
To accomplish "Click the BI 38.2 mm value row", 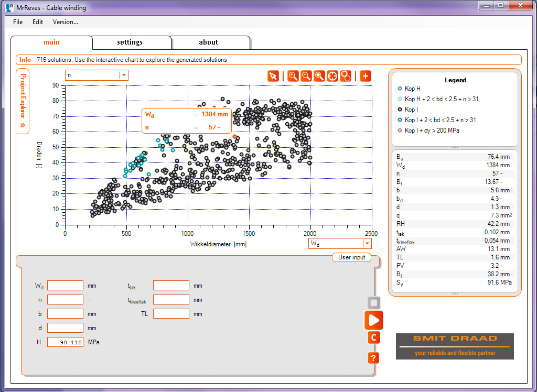I will coord(455,274).
